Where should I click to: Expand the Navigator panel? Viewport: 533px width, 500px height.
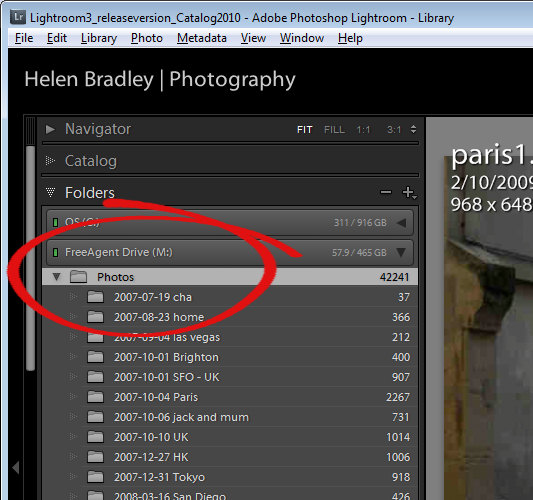[50, 129]
